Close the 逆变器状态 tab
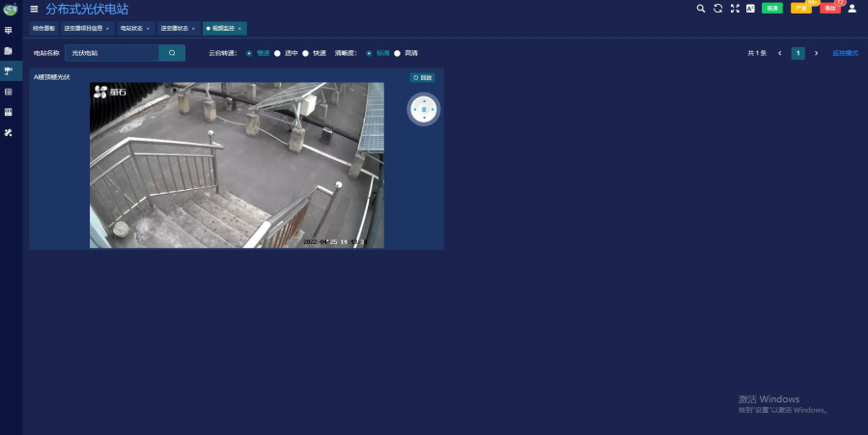Image resolution: width=868 pixels, height=435 pixels. point(193,28)
